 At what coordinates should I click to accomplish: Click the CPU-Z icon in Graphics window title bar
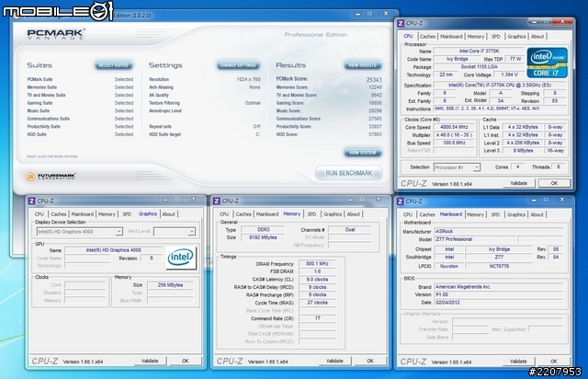pyautogui.click(x=32, y=201)
